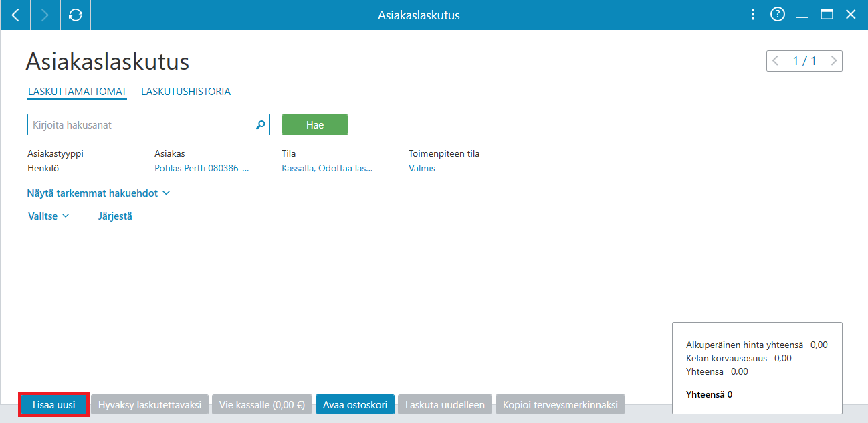The height and width of the screenshot is (423, 868).
Task: Click the Järjestä sort option
Action: click(x=115, y=216)
